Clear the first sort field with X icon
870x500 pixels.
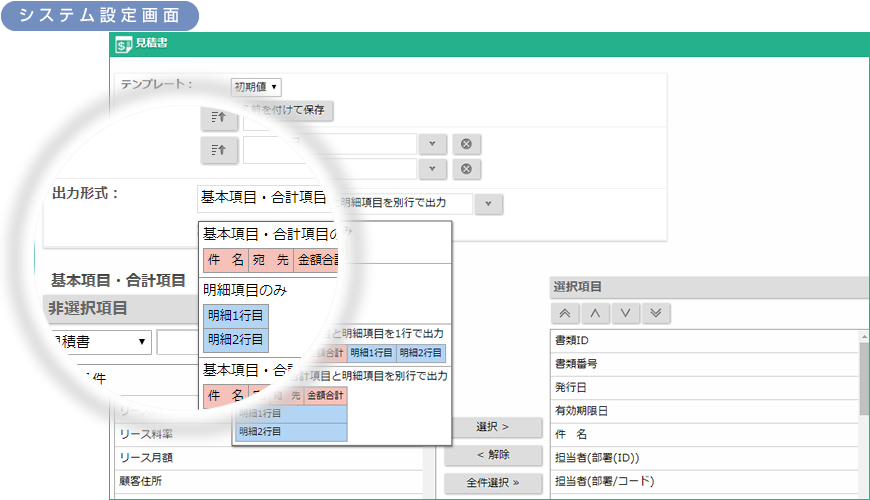(x=465, y=144)
